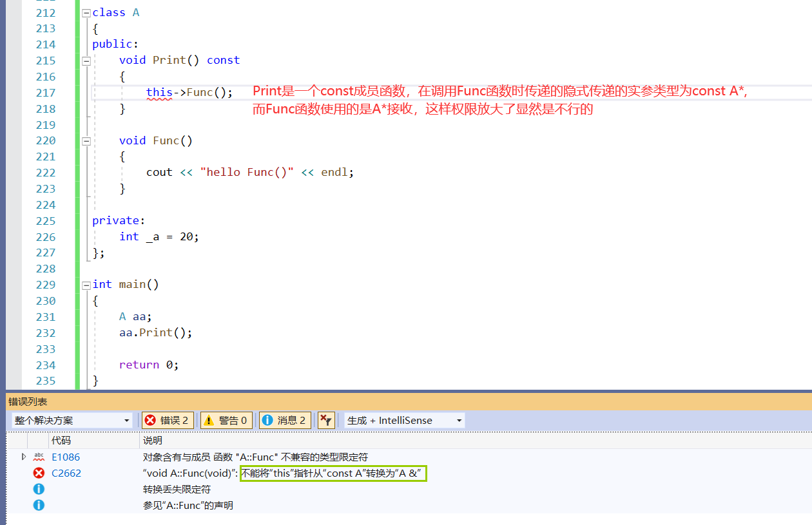Click the red error icon for C2662
This screenshot has width=812, height=525.
(x=39, y=473)
